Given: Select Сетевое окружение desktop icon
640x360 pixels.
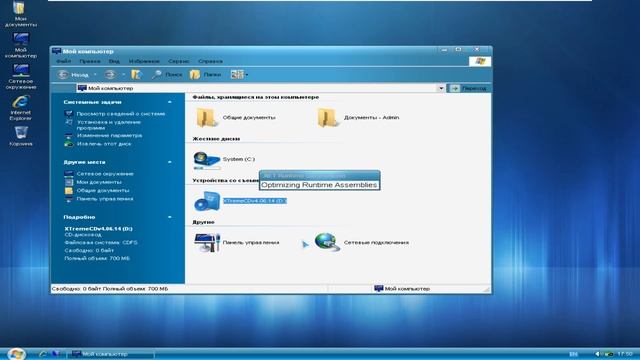Looking at the screenshot, I should (20, 77).
